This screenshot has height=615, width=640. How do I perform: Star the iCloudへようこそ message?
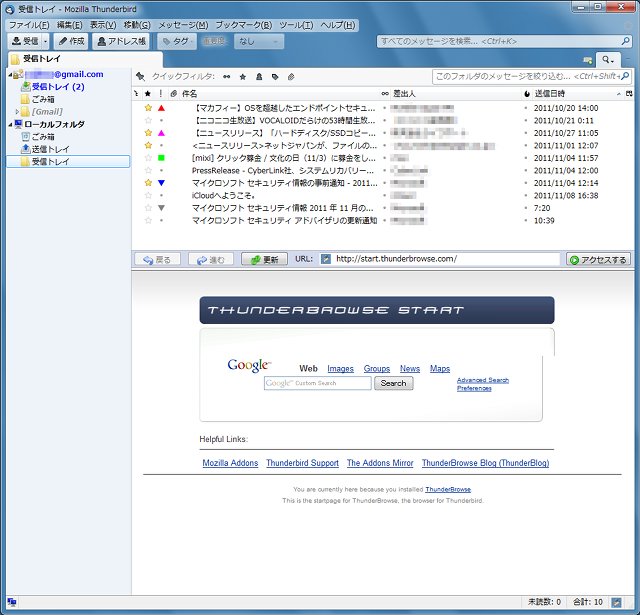click(x=148, y=195)
